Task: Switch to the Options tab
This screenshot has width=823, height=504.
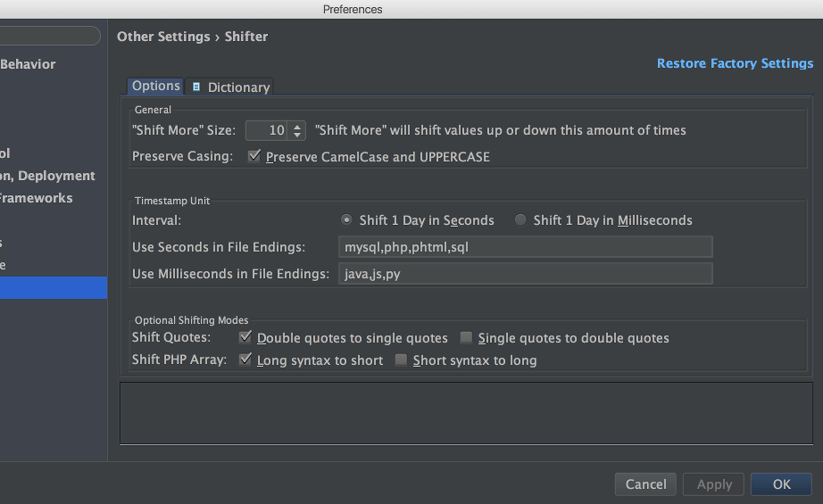Action: click(x=156, y=86)
